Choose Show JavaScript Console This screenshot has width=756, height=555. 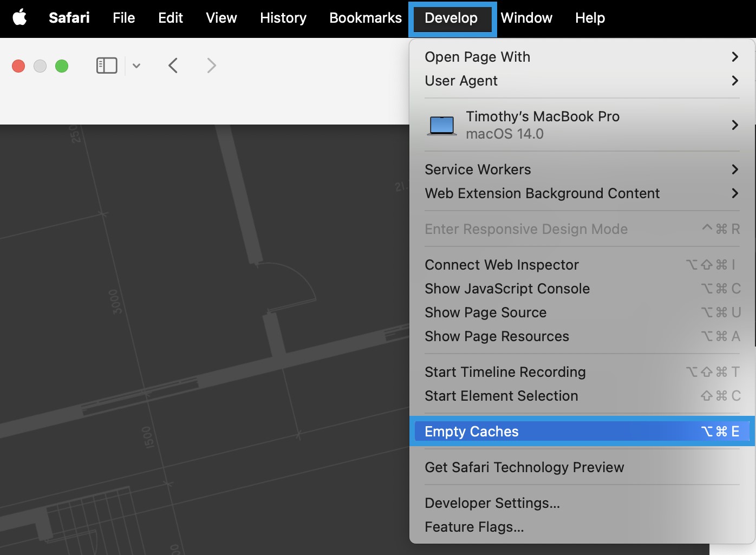tap(582, 289)
